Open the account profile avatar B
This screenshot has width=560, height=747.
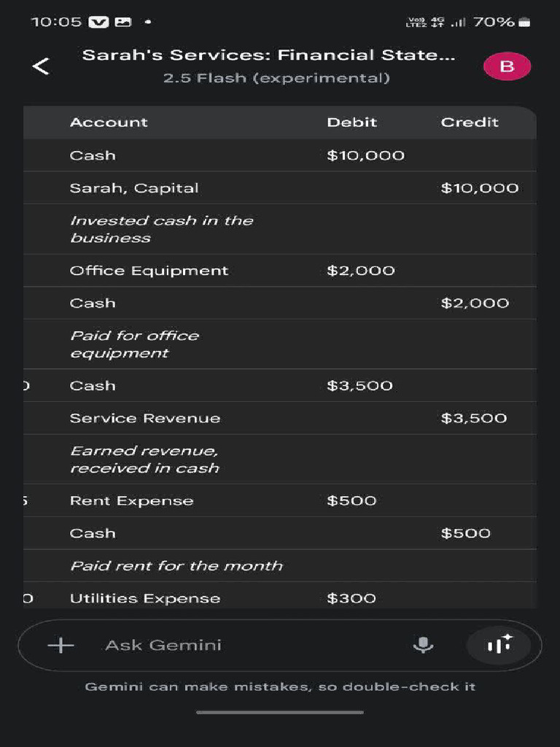click(507, 66)
